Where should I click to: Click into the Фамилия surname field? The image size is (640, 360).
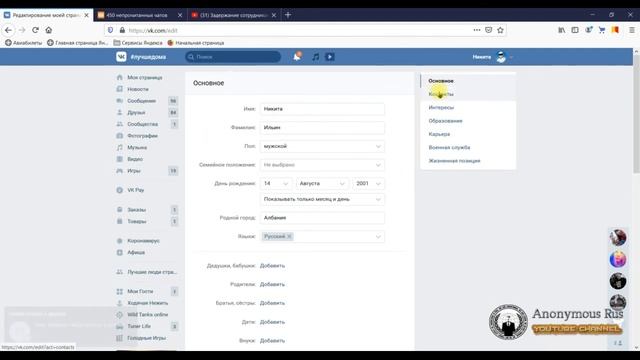[x=322, y=128]
